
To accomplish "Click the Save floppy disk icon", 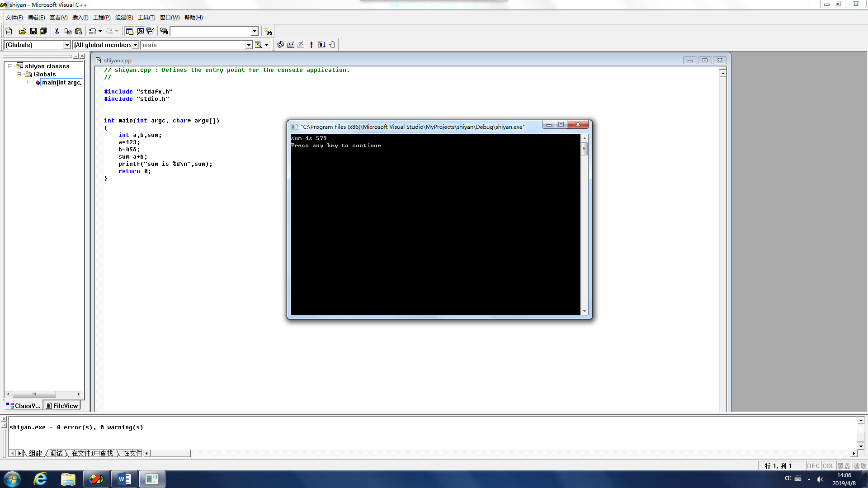I will 33,31.
